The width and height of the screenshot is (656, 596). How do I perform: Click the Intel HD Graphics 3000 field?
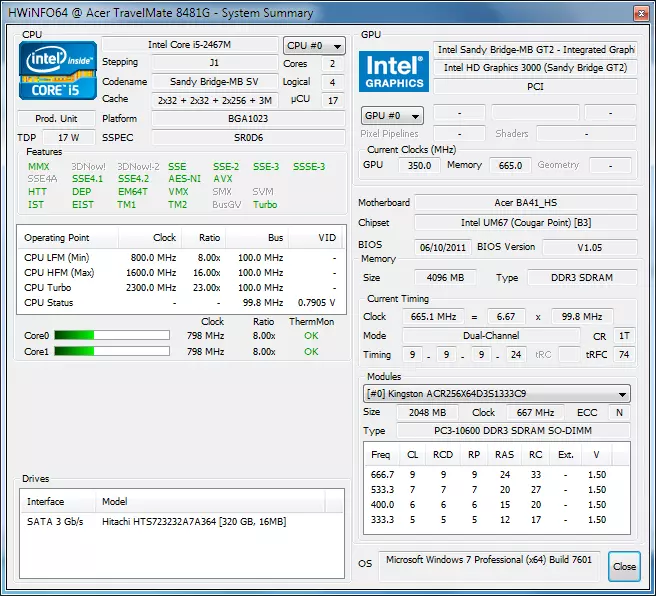(x=535, y=68)
